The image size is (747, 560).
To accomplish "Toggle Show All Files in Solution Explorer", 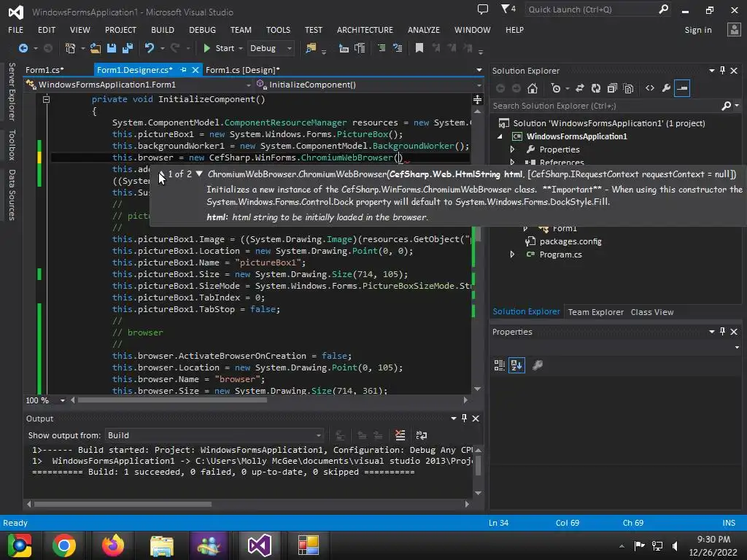I will point(628,88).
